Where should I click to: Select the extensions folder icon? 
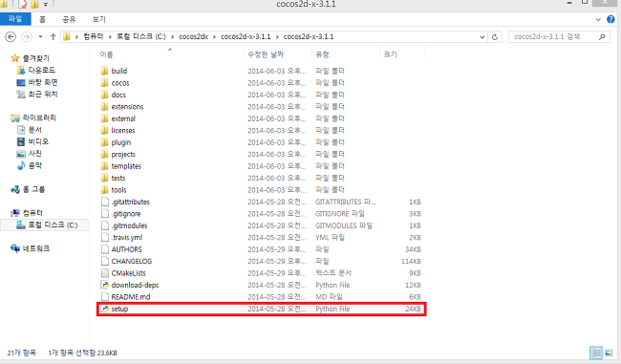coord(104,107)
